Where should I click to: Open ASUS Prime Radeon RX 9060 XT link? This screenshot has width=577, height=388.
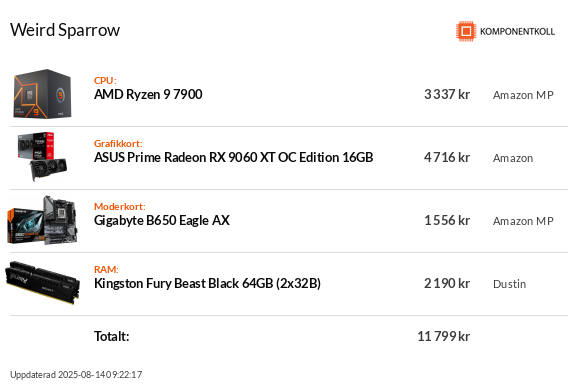(234, 157)
